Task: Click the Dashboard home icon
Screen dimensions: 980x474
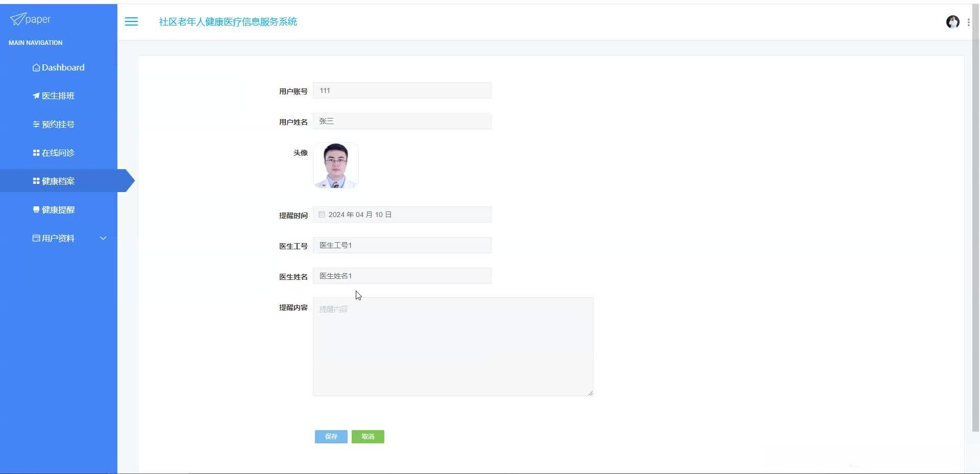Action: [36, 67]
